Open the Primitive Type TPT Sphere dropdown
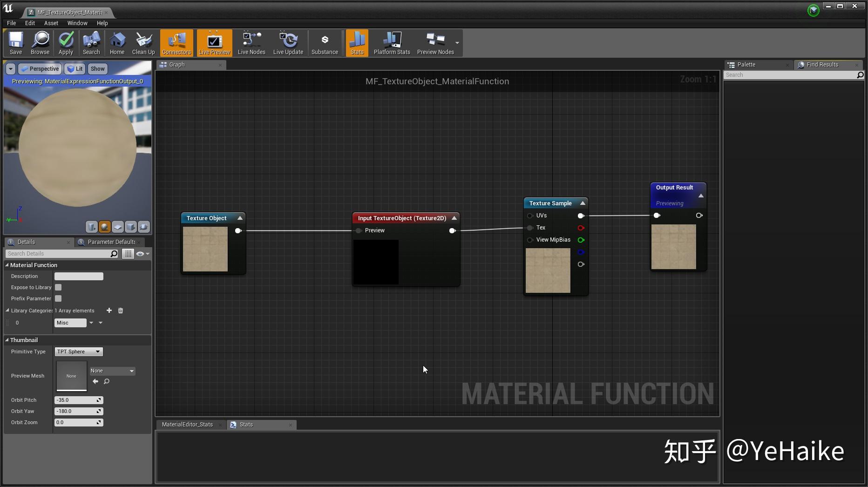 click(x=78, y=352)
